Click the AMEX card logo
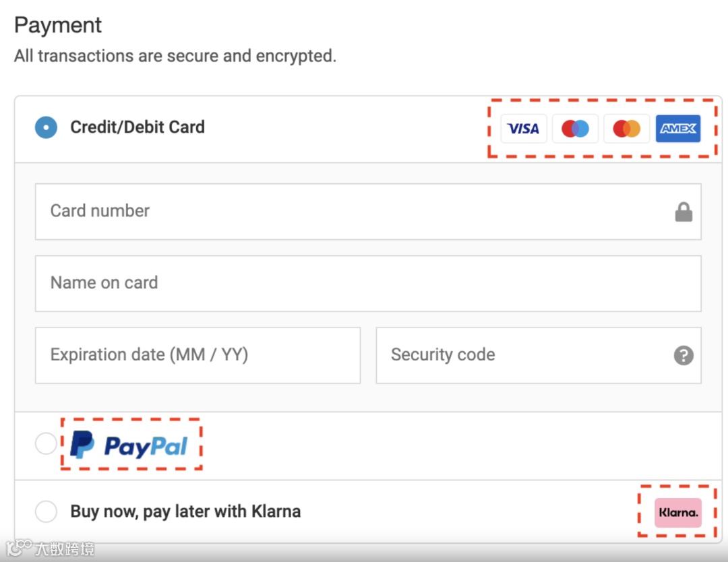728x562 pixels. (x=678, y=129)
